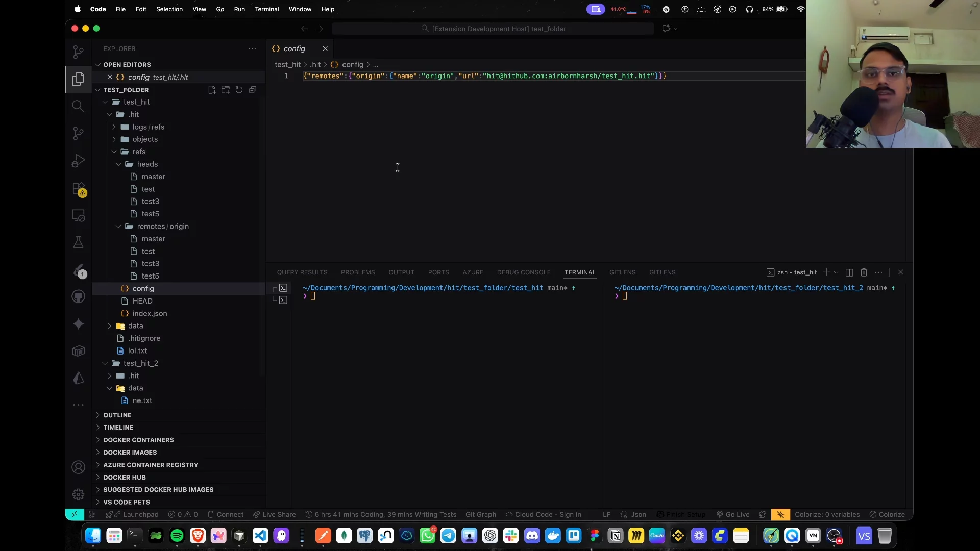This screenshot has width=980, height=551.
Task: Switch to the PROBLEMS tab
Action: (x=358, y=272)
